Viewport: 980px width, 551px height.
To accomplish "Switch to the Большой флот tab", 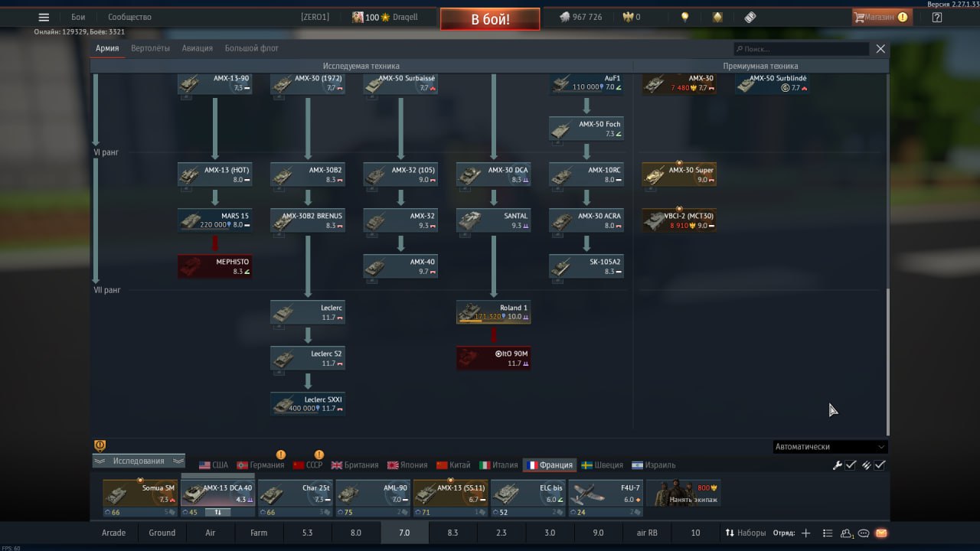I will coord(252,48).
